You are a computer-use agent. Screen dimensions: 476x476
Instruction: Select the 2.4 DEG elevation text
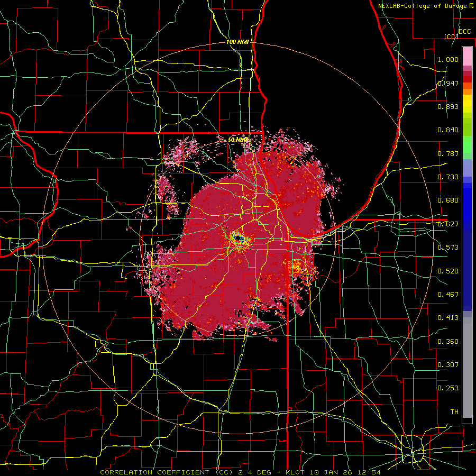[254, 472]
